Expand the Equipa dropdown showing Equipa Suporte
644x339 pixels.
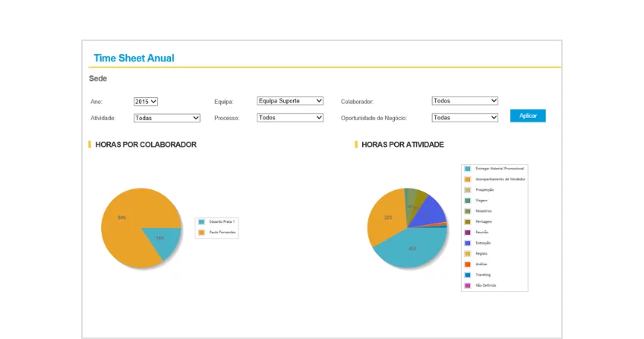pos(290,100)
